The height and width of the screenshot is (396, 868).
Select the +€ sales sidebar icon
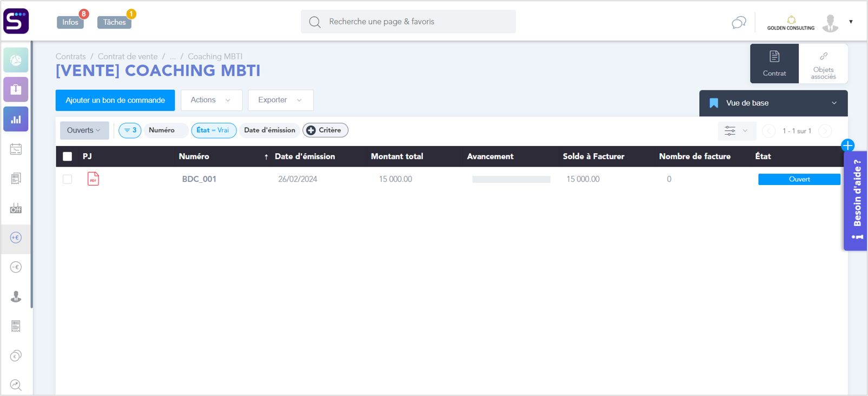point(16,237)
